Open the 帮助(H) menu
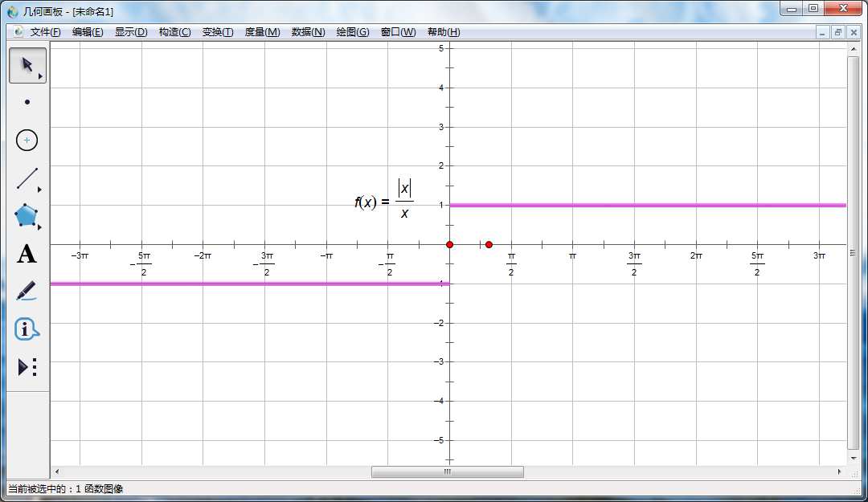The height and width of the screenshot is (502, 868). click(x=444, y=32)
